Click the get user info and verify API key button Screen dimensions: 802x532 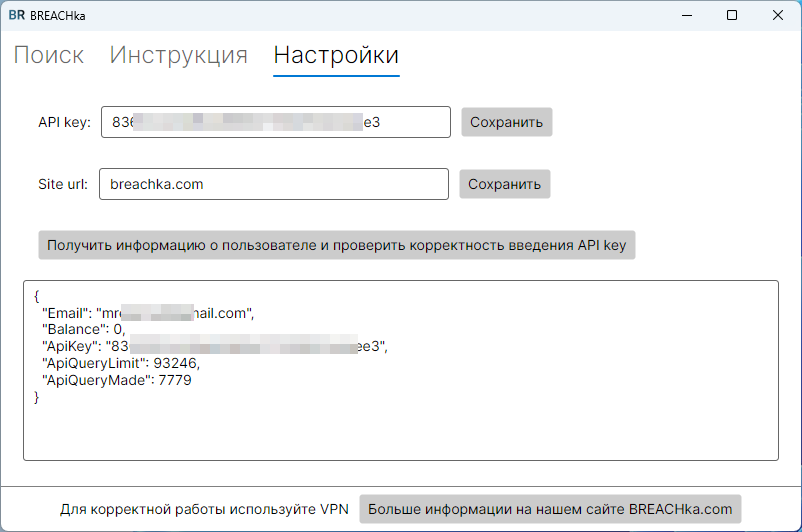(x=337, y=245)
